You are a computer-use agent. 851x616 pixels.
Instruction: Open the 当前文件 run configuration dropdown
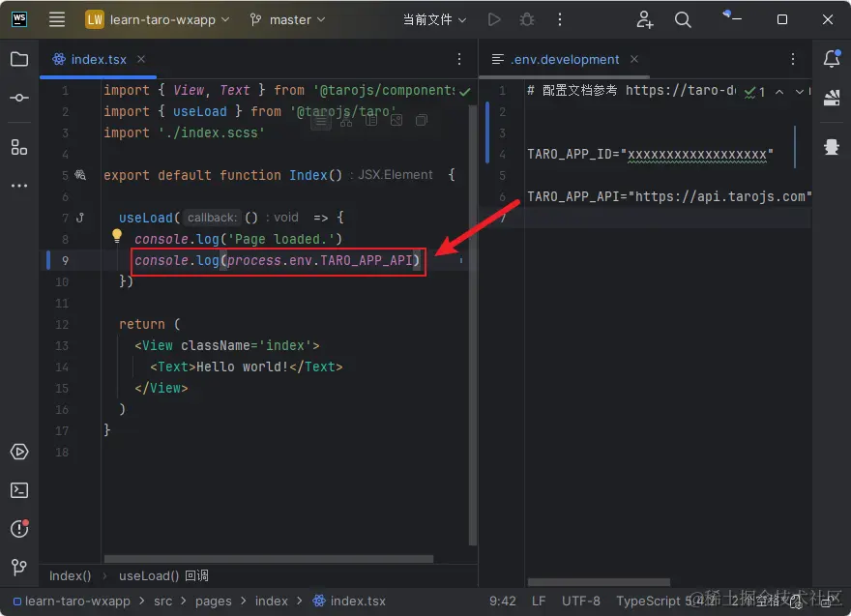coord(434,19)
